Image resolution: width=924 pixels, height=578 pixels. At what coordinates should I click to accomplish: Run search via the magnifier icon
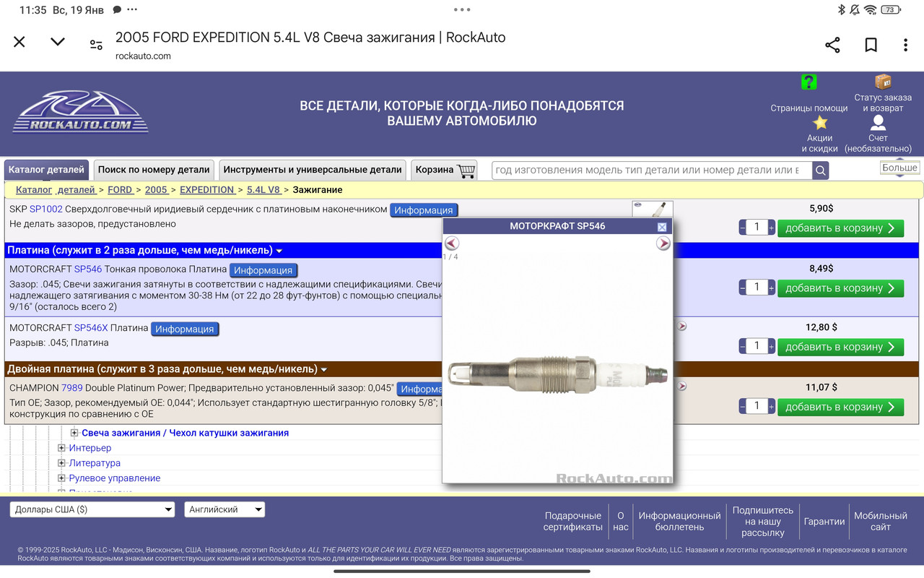[820, 170]
